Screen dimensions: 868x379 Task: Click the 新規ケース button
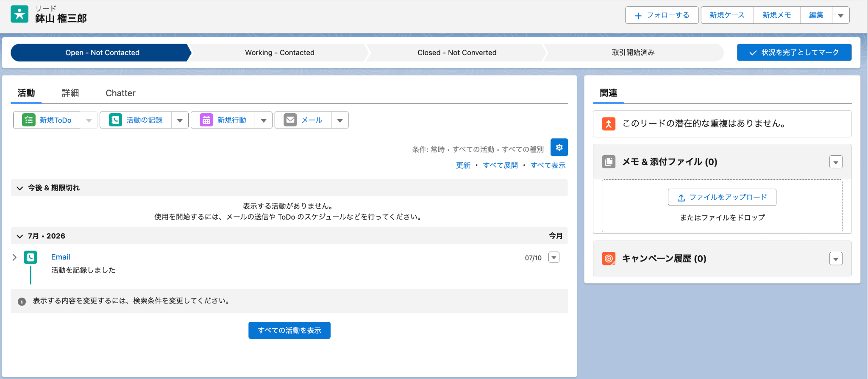point(727,15)
